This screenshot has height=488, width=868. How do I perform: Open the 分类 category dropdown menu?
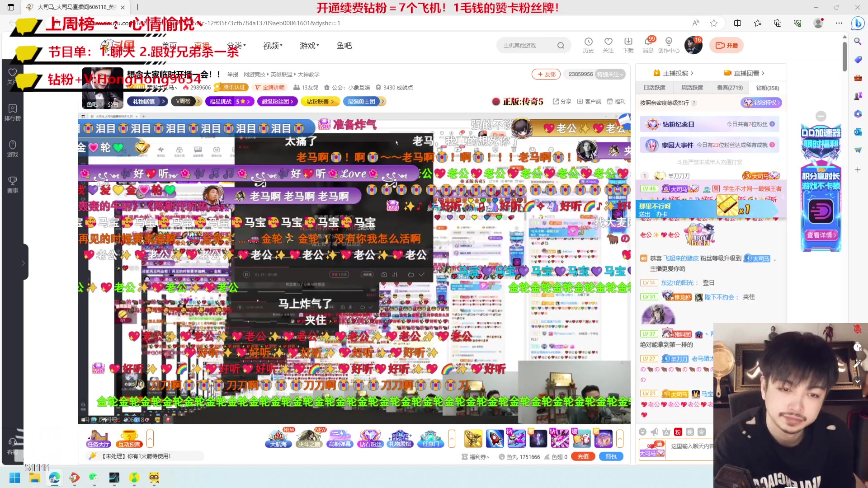[x=236, y=46]
